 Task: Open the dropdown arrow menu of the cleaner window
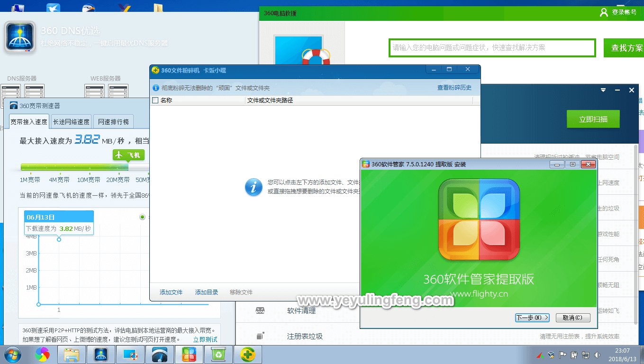pyautogui.click(x=603, y=90)
